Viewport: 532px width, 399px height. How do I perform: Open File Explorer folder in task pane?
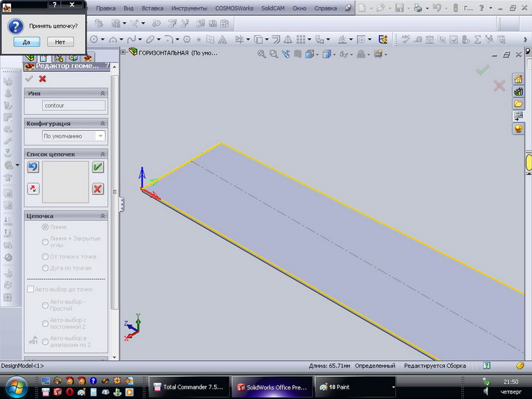click(518, 104)
